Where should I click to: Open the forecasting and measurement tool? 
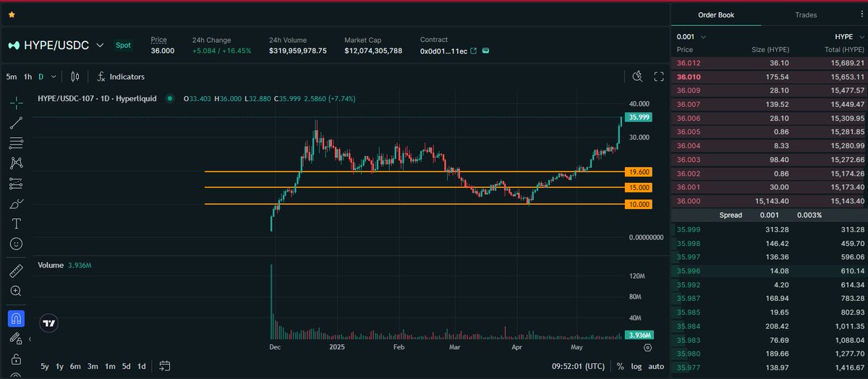(16, 184)
